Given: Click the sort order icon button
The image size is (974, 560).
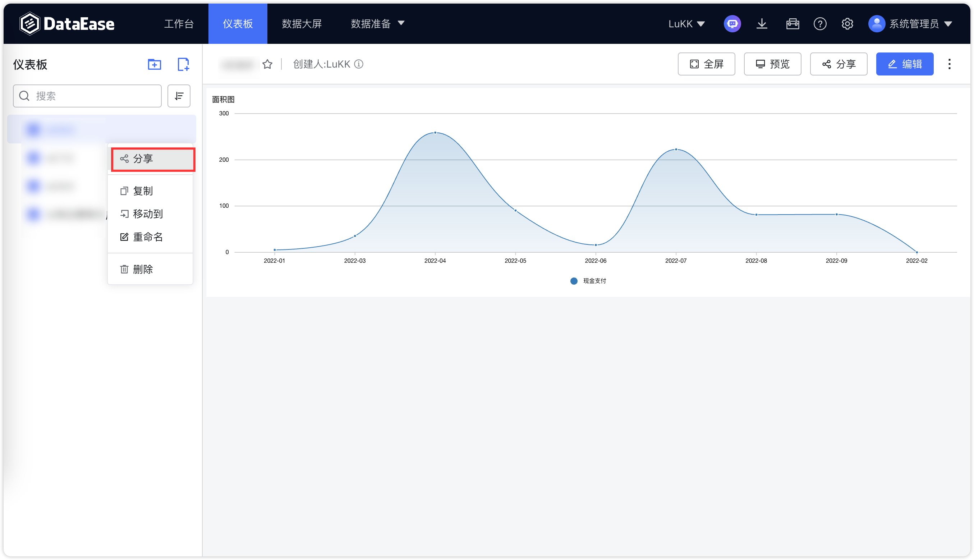Looking at the screenshot, I should [179, 96].
